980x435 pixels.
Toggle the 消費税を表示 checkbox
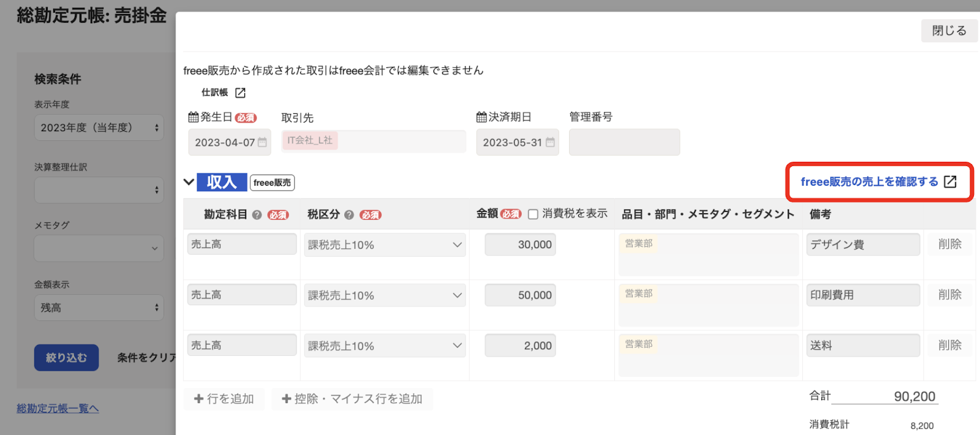click(533, 214)
